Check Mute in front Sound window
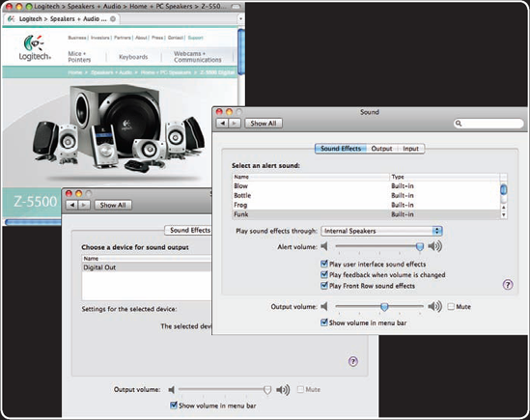Screen dimensions: 530x420 [451, 307]
